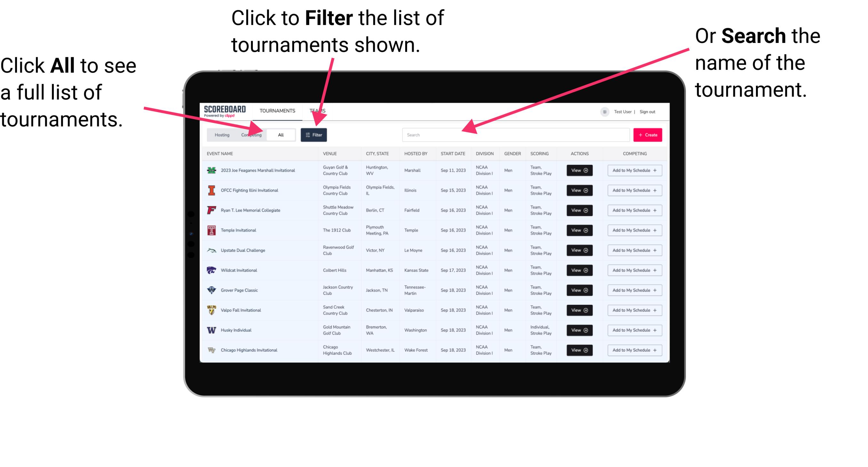This screenshot has height=467, width=868.
Task: Select the Competing toggle tab
Action: (251, 134)
